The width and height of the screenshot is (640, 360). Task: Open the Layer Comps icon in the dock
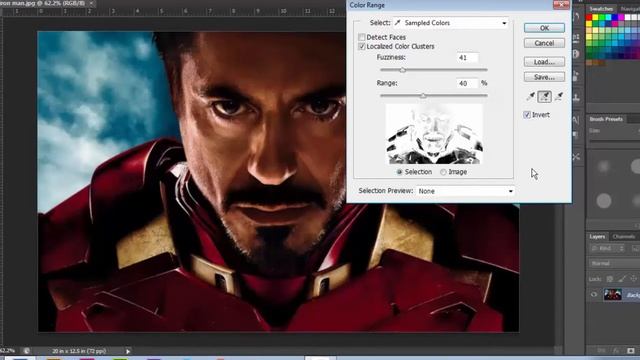coord(576,135)
